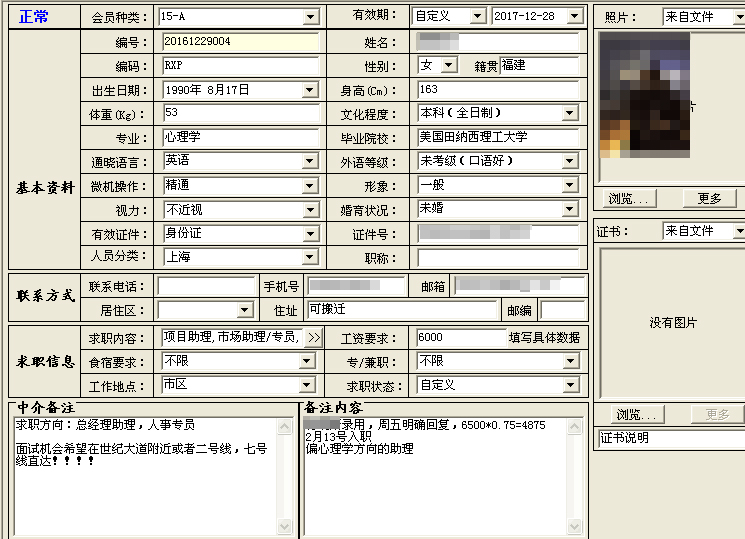The width and height of the screenshot is (745, 539).
Task: Click the >> button beside 求职内容
Action: [x=313, y=338]
